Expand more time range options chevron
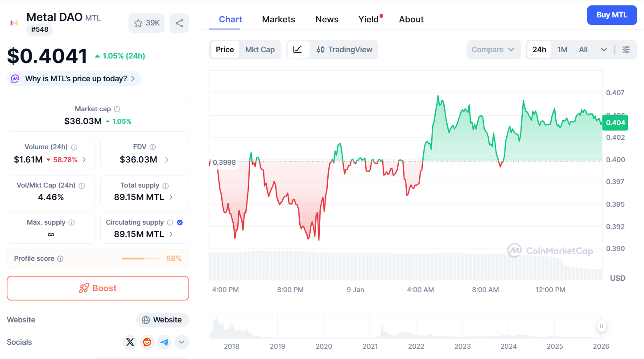 pyautogui.click(x=604, y=50)
